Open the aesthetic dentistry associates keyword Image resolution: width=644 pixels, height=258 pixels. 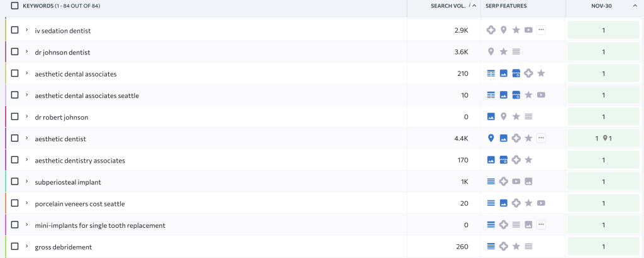pos(80,160)
